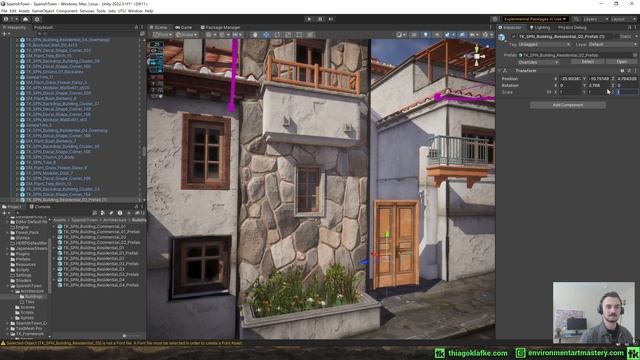Open the Pivot mode dropdown
640x360 pixels.
tap(162, 35)
